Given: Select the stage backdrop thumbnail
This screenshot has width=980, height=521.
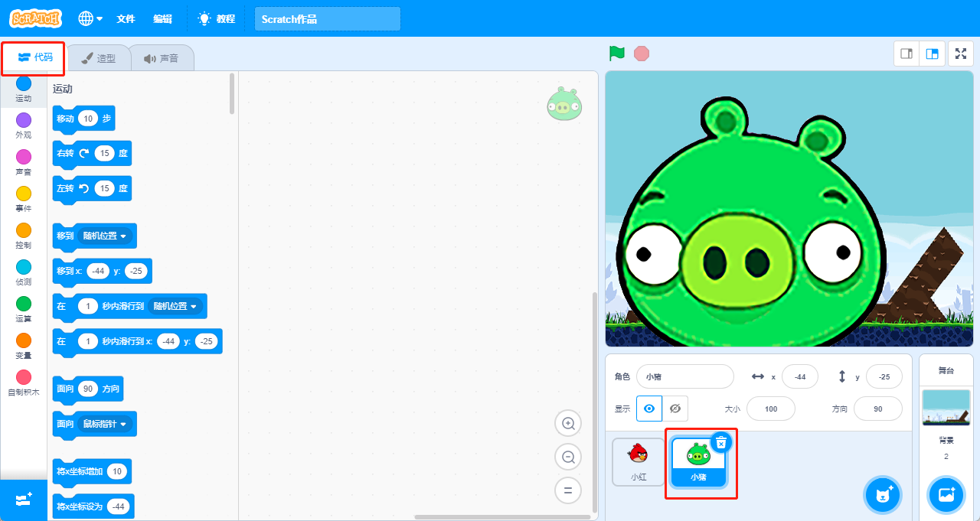Looking at the screenshot, I should [946, 407].
